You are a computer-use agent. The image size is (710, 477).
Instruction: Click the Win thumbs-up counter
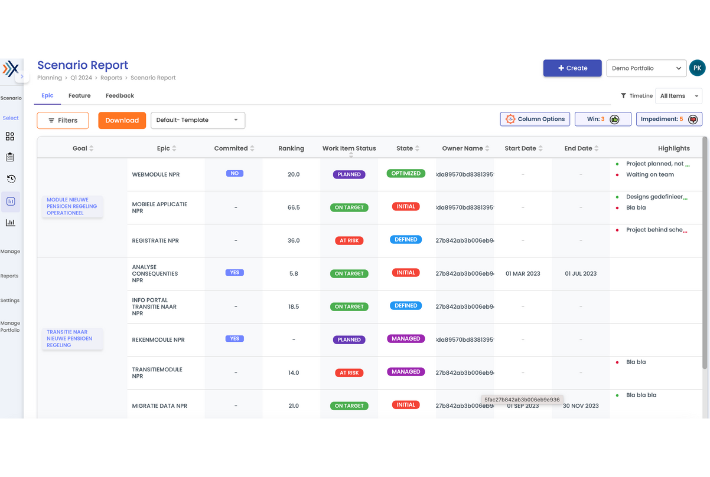click(x=602, y=119)
